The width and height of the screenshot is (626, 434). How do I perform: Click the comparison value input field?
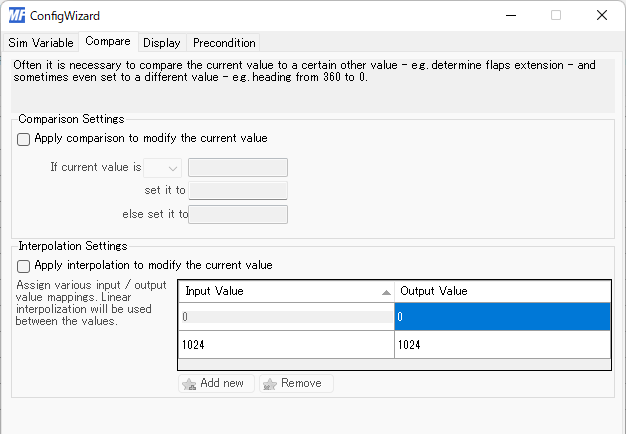[238, 168]
